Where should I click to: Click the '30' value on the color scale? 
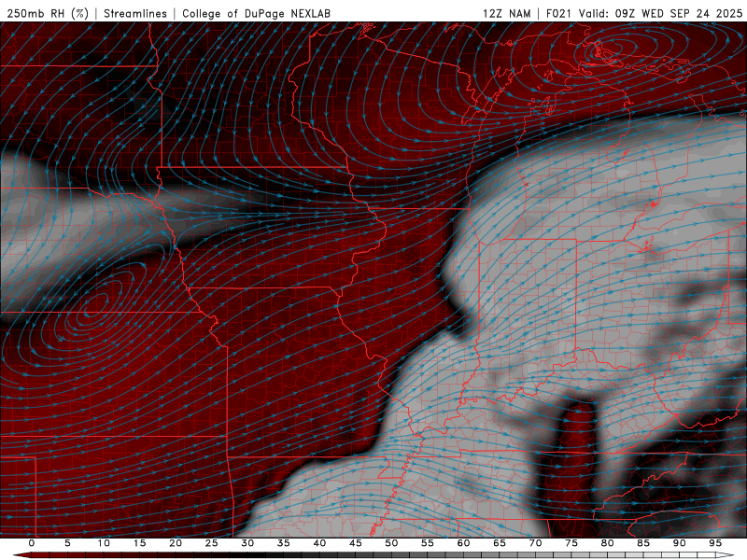coord(247,543)
